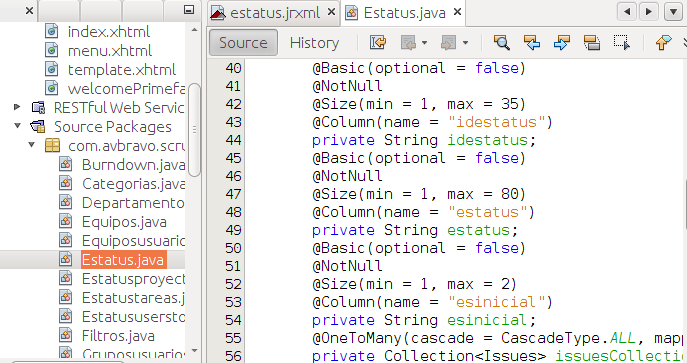Close the estatus.jrxml tab
This screenshot has height=363, width=687.
coord(332,12)
